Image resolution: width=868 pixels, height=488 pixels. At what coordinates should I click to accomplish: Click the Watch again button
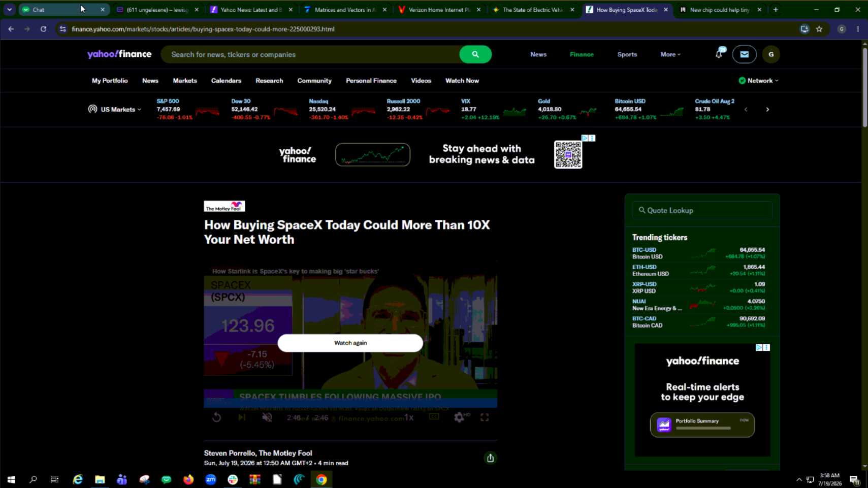(x=350, y=343)
